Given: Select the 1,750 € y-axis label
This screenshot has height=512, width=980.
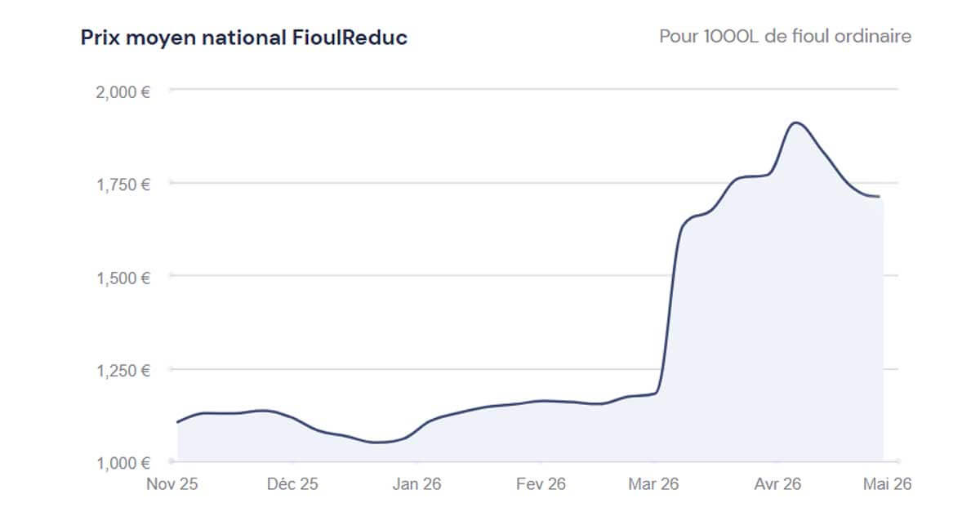Looking at the screenshot, I should pyautogui.click(x=122, y=185).
